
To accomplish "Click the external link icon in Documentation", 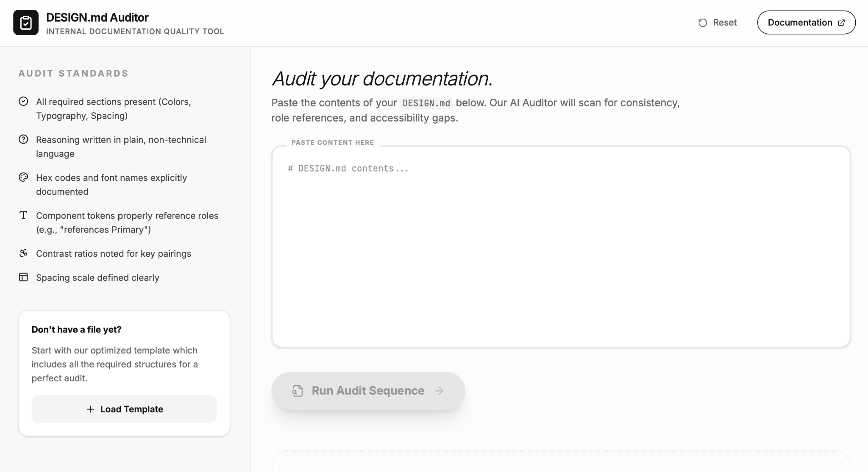I will pyautogui.click(x=841, y=23).
